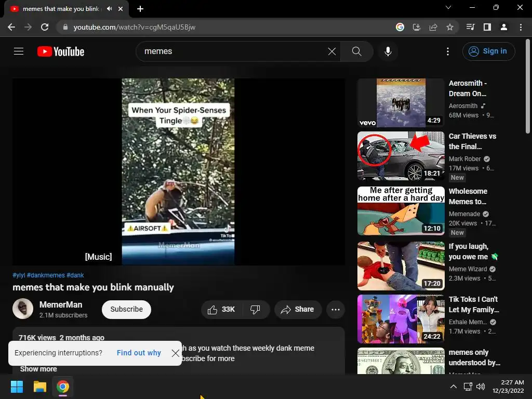This screenshot has width=532, height=399.
Task: View site info padlock icon
Action: [65, 27]
